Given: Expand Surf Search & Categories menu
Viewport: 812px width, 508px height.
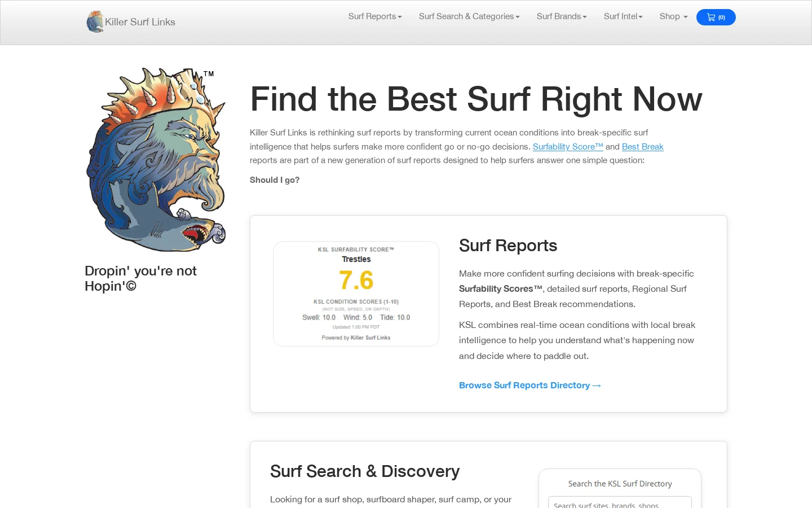Looking at the screenshot, I should pos(469,16).
